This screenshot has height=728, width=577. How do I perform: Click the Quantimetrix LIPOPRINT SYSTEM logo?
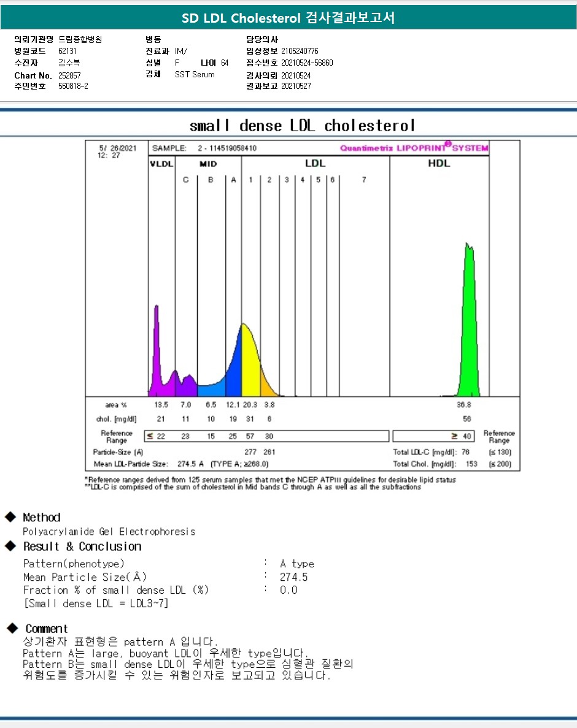click(x=414, y=148)
